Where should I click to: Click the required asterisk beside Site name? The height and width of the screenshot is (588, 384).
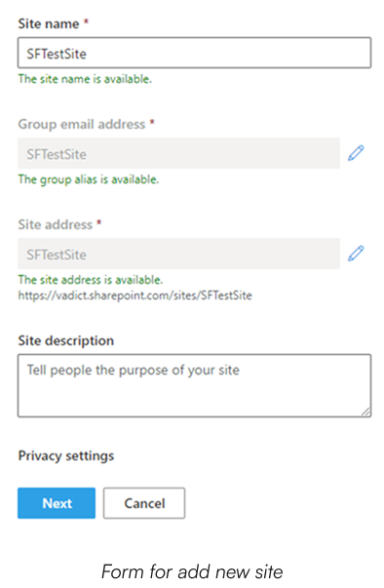[86, 21]
